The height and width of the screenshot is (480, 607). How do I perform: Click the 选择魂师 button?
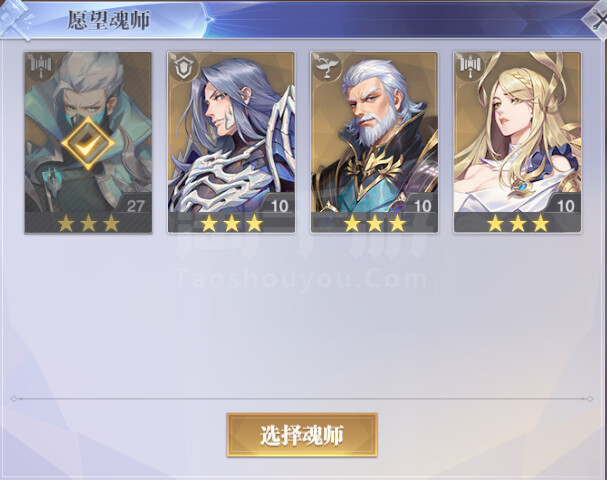coord(302,435)
